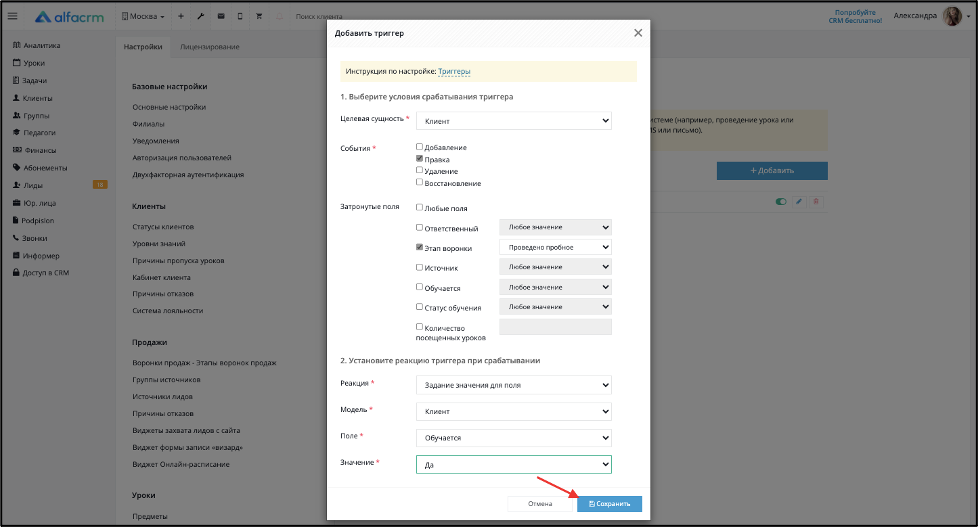Image resolution: width=979 pixels, height=529 pixels.
Task: Check the Статус обучения checkbox
Action: click(419, 307)
